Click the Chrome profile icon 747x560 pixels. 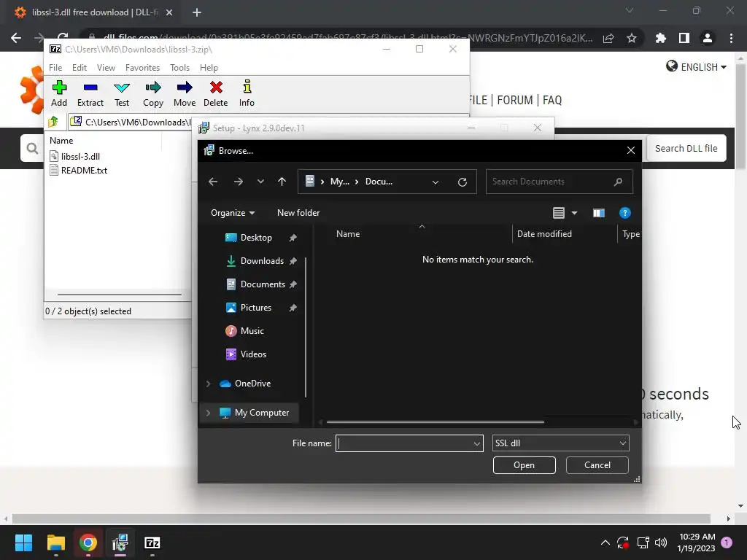708,38
